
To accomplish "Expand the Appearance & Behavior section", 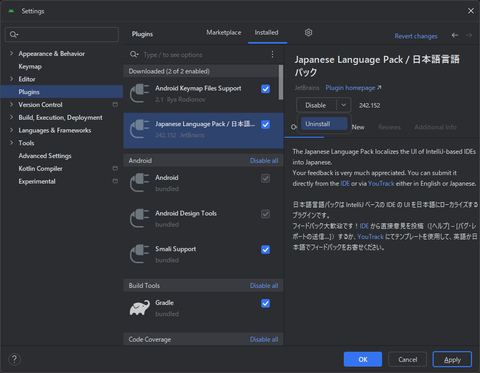I will coord(11,53).
